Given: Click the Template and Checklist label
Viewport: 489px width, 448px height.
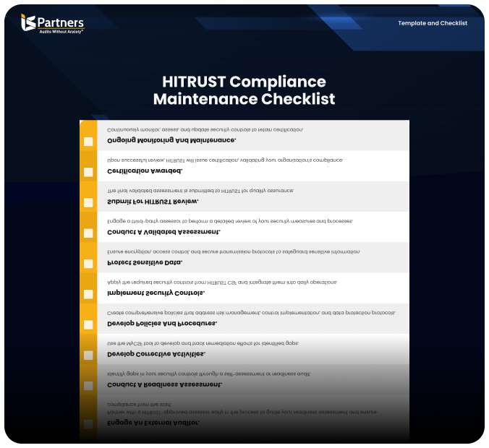Looking at the screenshot, I should pos(433,23).
